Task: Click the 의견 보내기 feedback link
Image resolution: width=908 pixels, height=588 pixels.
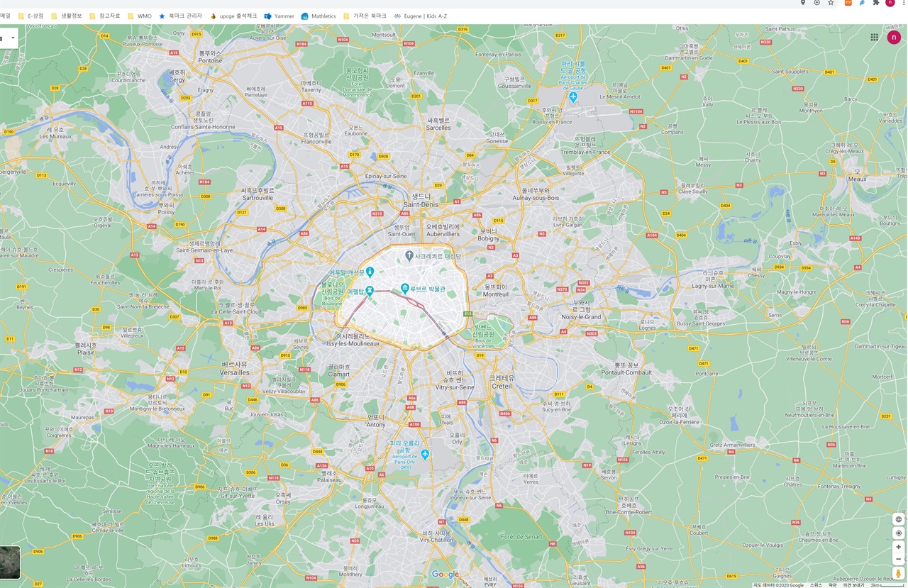Action: click(x=853, y=585)
